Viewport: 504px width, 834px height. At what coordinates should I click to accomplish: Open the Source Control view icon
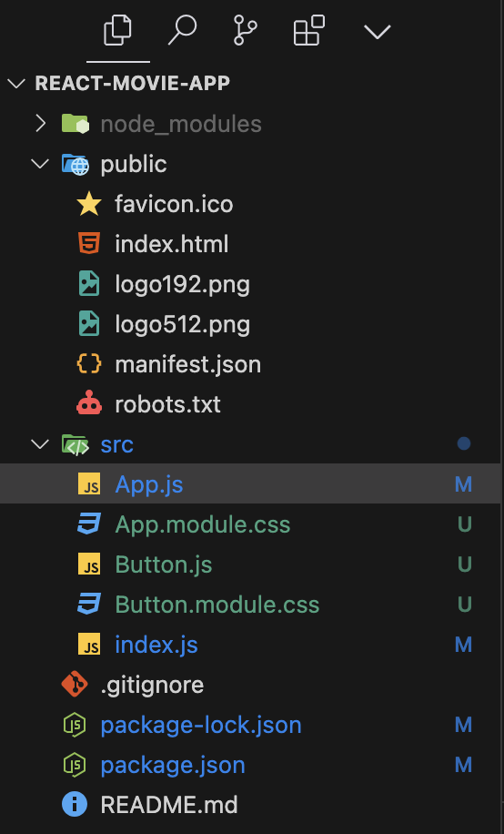tap(245, 30)
